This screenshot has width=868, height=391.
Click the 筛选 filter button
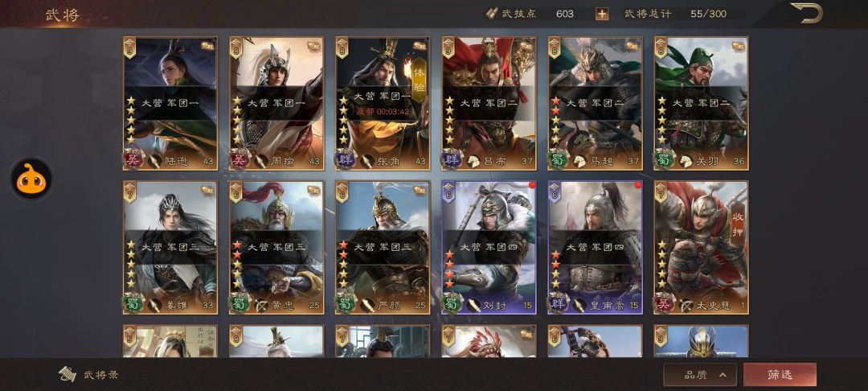coord(780,375)
